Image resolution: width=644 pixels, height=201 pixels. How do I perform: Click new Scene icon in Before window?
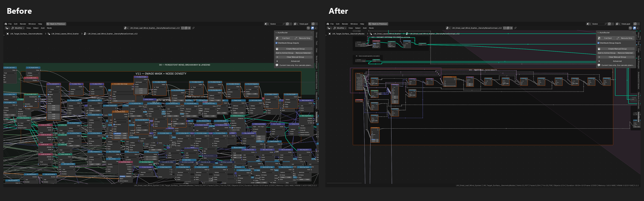point(287,24)
